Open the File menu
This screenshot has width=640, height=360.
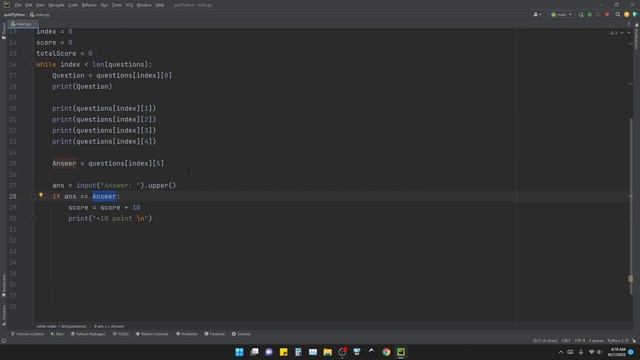18,5
